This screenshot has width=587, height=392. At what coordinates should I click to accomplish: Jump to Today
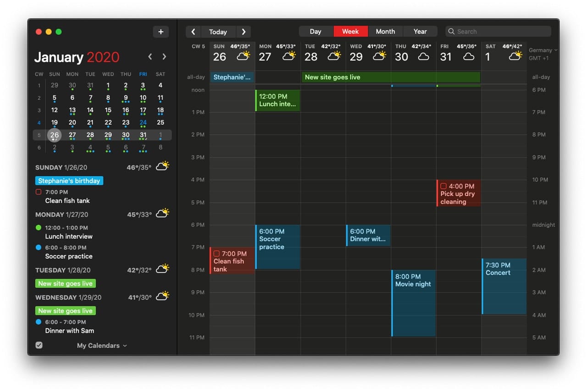point(218,32)
